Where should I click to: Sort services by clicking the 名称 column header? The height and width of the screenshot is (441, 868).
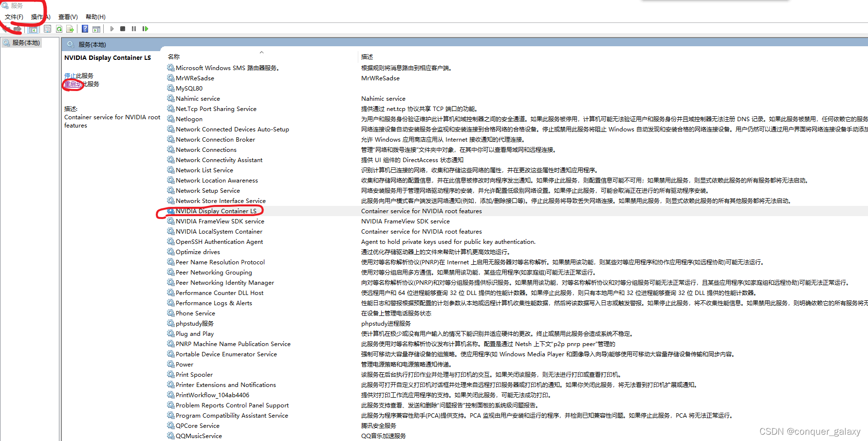[x=174, y=56]
